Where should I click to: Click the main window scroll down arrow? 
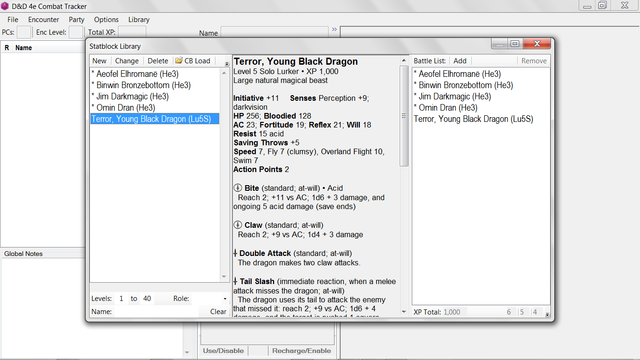click(187, 352)
